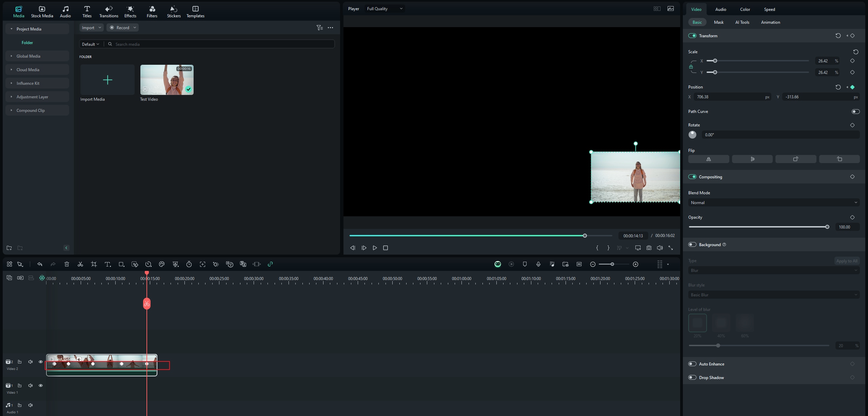Switch to the Speed tab
868x416 pixels.
[769, 9]
